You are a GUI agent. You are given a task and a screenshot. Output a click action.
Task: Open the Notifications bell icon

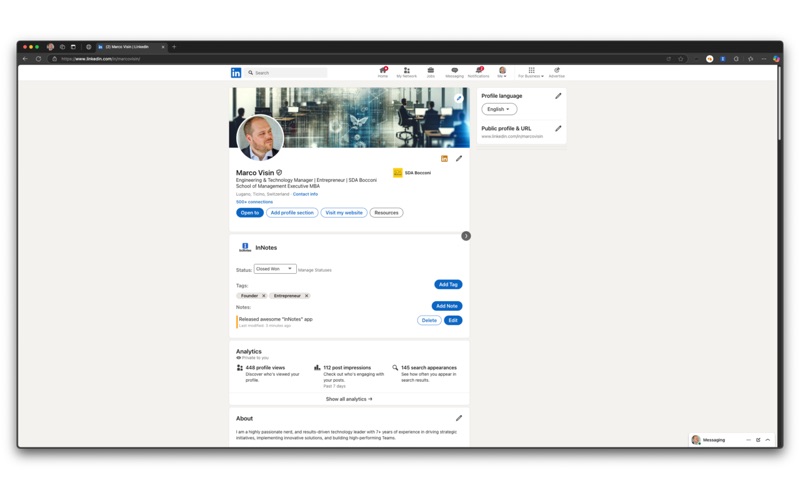[479, 70]
